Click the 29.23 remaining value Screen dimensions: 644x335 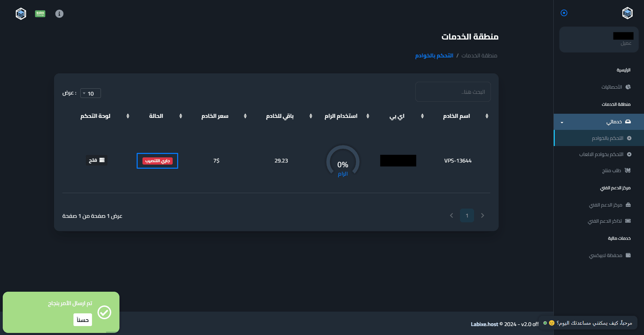[281, 161]
